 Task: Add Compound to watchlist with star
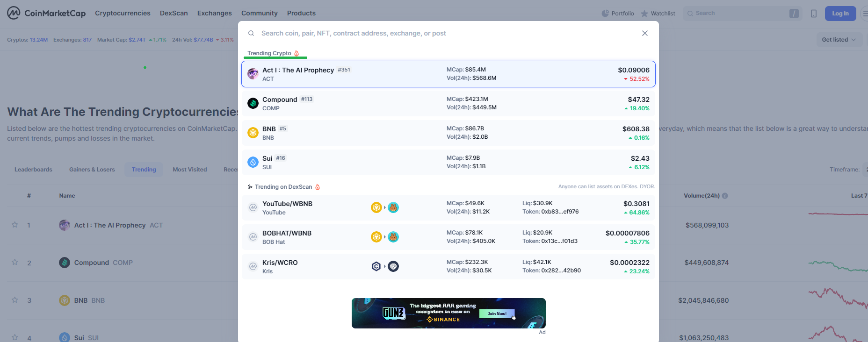15,262
